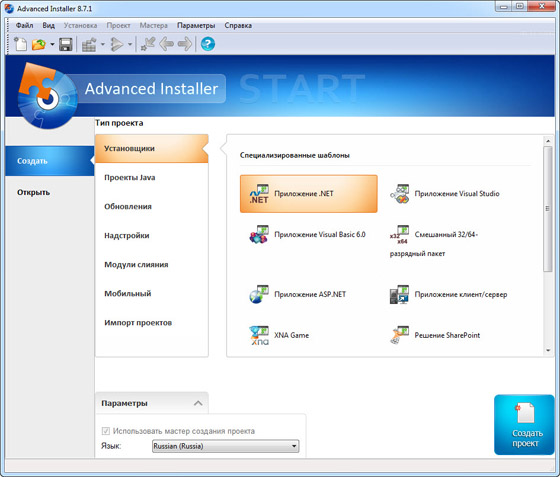Open the Язык language dropdown

(x=225, y=446)
